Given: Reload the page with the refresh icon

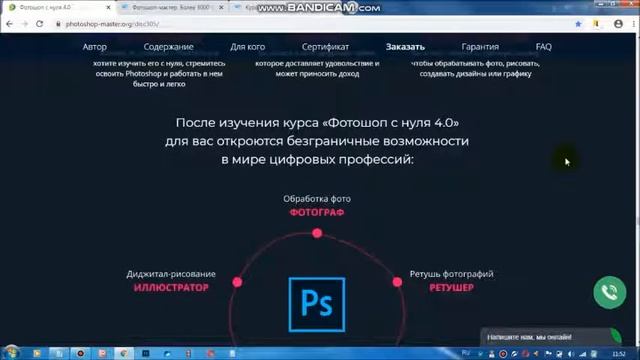Looking at the screenshot, I should [40, 24].
